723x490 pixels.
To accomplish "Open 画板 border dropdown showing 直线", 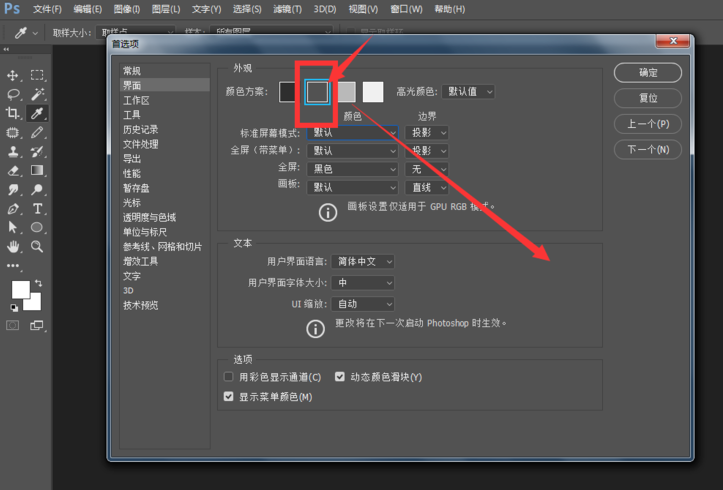I will click(427, 188).
